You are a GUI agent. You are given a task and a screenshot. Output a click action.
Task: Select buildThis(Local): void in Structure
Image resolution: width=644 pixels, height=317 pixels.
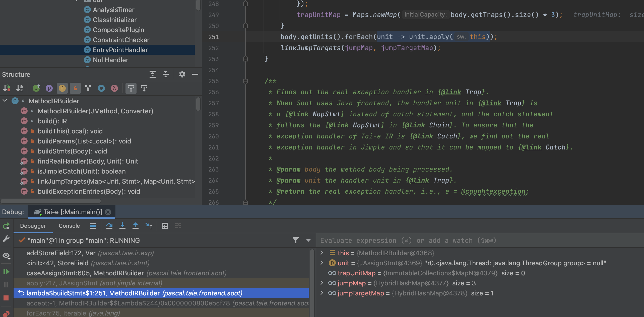[x=70, y=131]
